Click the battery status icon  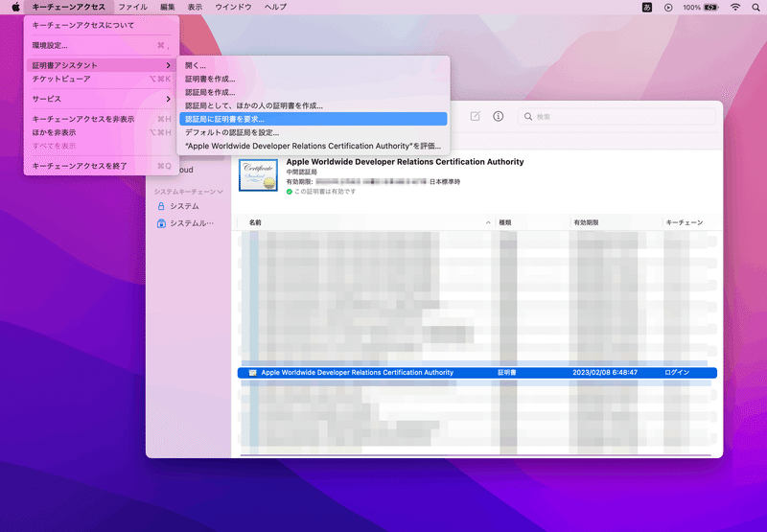point(710,8)
